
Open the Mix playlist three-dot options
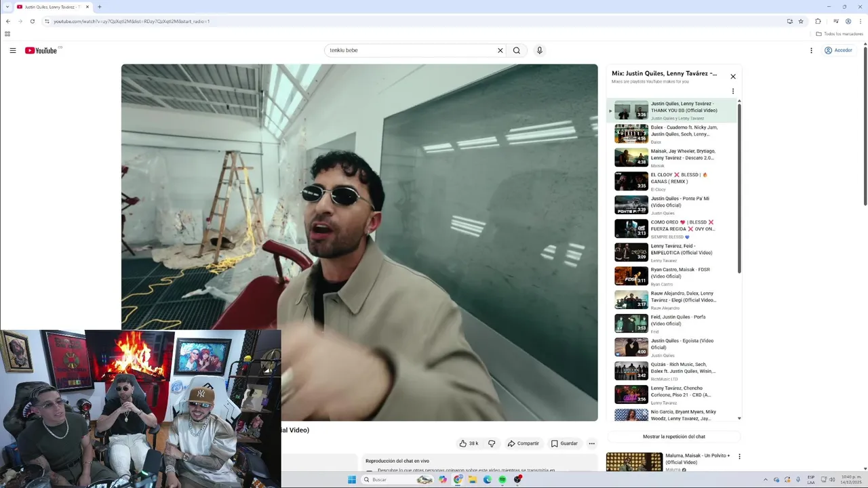click(733, 91)
